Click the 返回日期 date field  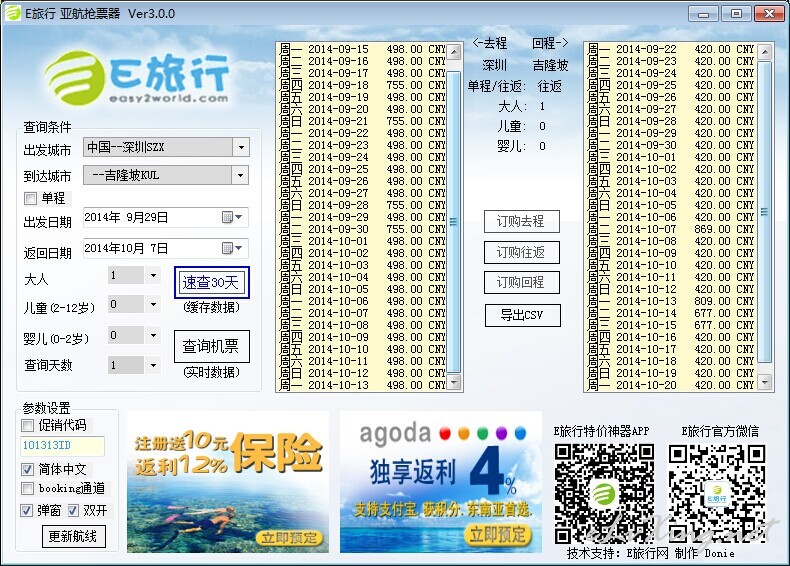166,248
